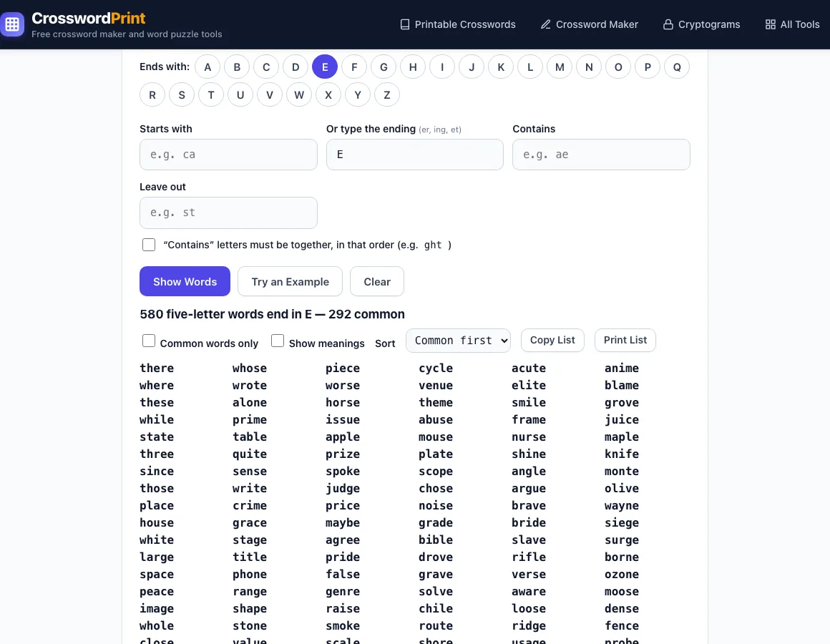This screenshot has width=830, height=644.
Task: Focus the Contains input field
Action: pos(601,155)
